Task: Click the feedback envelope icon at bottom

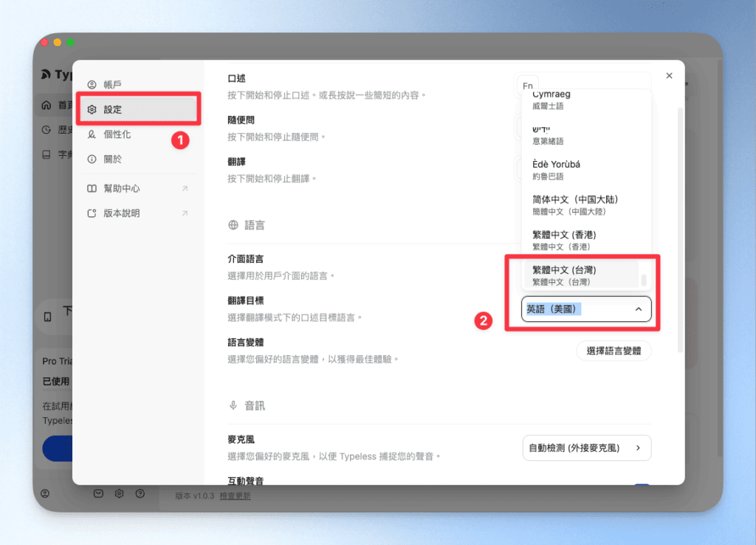Action: [x=98, y=493]
